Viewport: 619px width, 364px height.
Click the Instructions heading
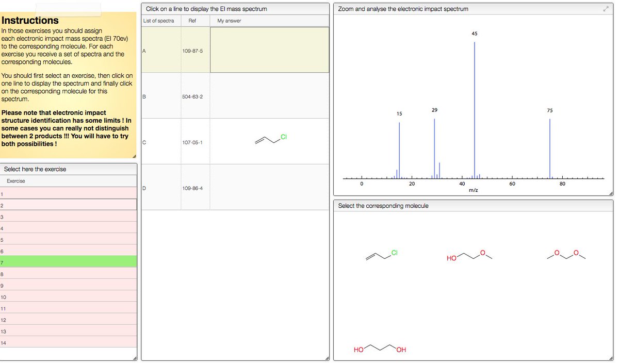click(30, 21)
